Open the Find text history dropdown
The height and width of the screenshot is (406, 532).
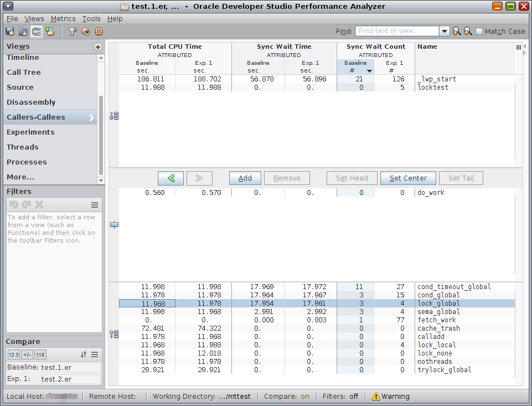[x=444, y=31]
